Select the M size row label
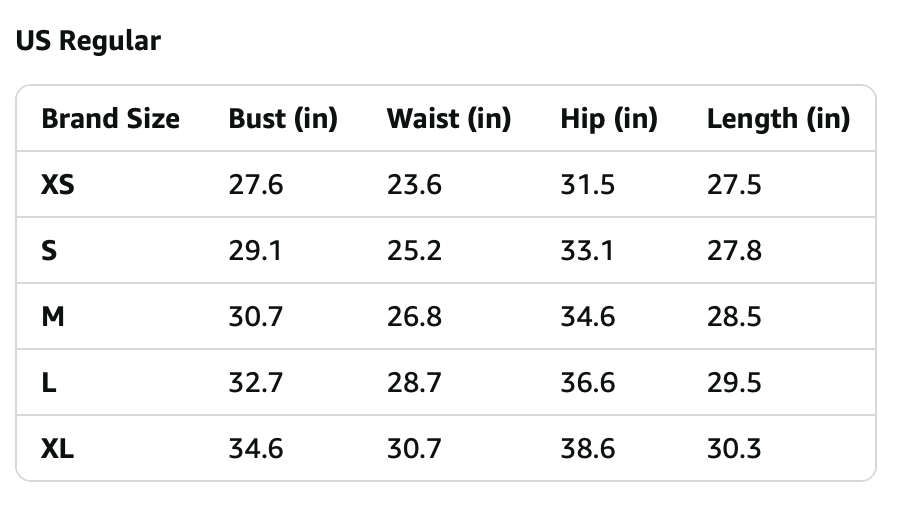The image size is (910, 528). pyautogui.click(x=53, y=317)
